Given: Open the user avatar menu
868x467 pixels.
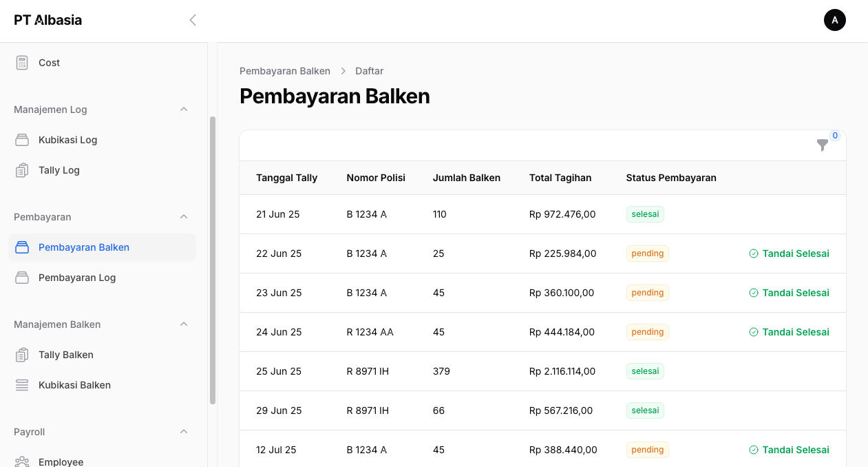Looking at the screenshot, I should coord(834,20).
